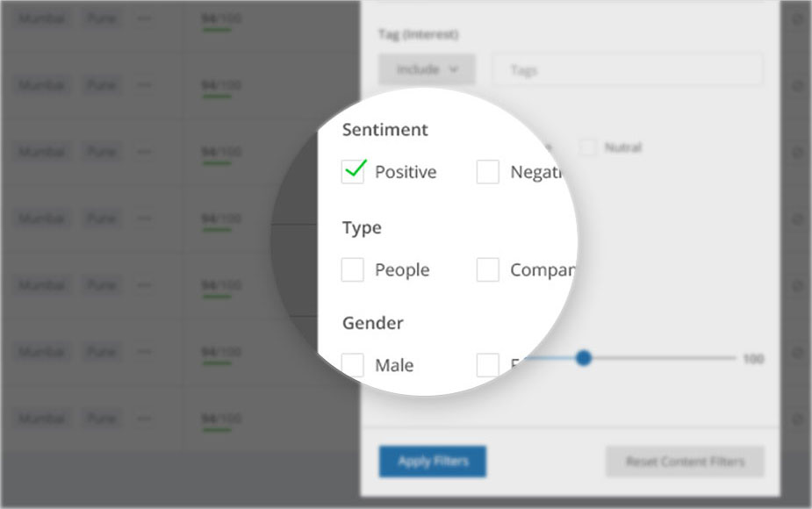812x509 pixels.
Task: Check the Negative sentiment checkbox
Action: (x=488, y=171)
